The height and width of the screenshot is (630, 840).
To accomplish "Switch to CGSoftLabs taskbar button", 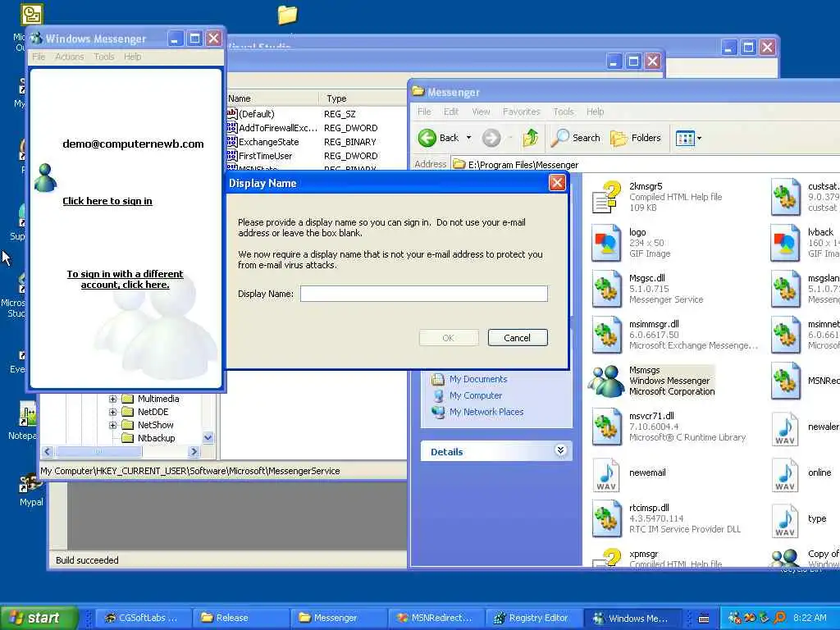I will tap(143, 618).
